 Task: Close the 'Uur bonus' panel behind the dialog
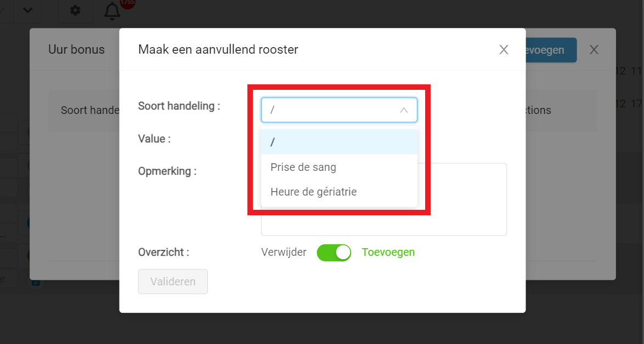point(594,50)
